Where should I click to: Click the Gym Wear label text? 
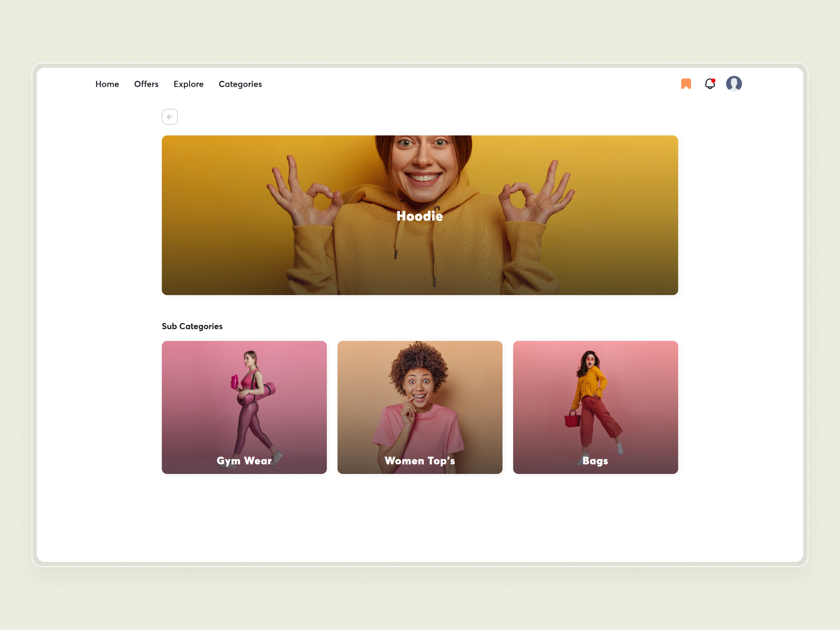click(x=244, y=461)
